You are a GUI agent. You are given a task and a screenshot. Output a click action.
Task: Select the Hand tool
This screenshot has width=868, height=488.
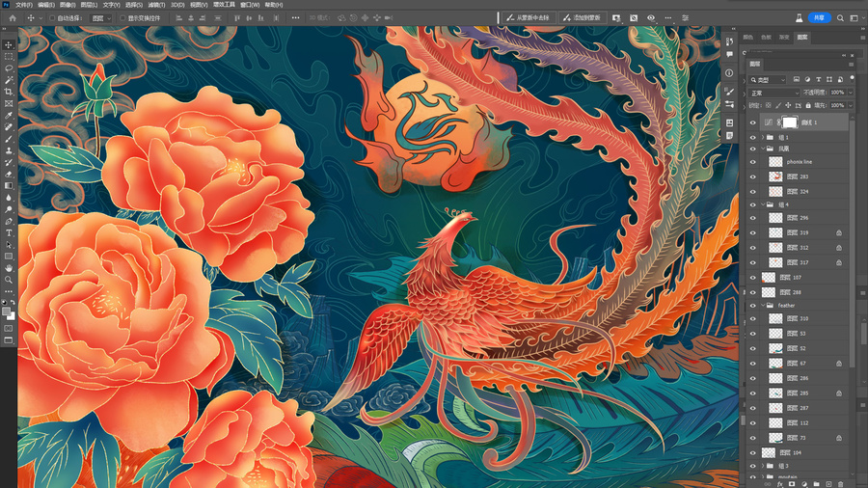9,268
